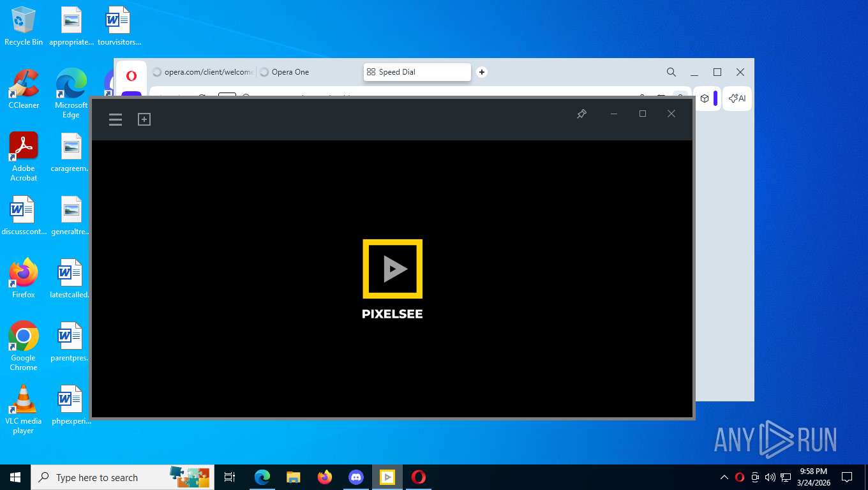Pin the PixelSee window on top

[x=581, y=114]
